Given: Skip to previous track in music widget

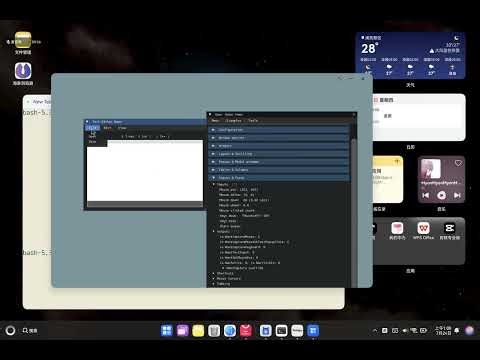Looking at the screenshot, I should [426, 195].
